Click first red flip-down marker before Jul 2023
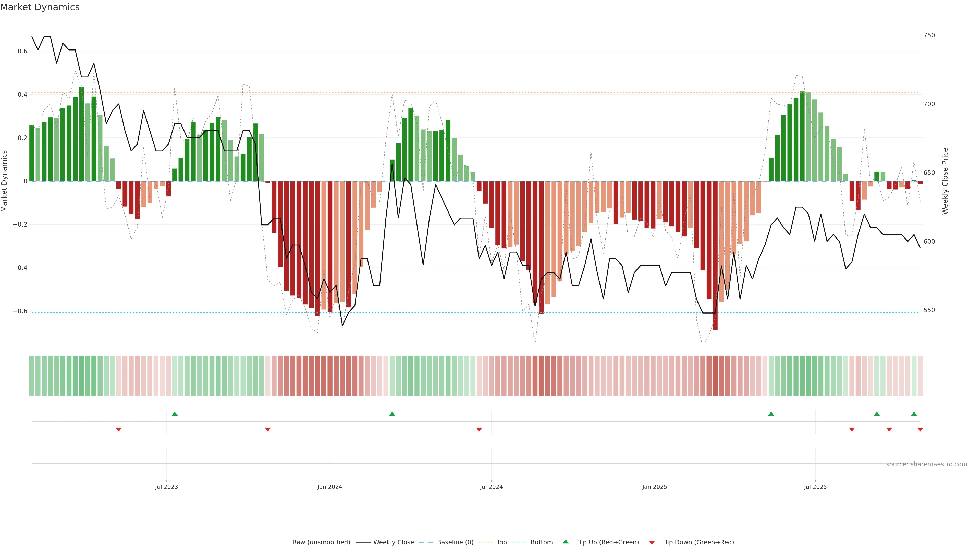 tap(119, 429)
